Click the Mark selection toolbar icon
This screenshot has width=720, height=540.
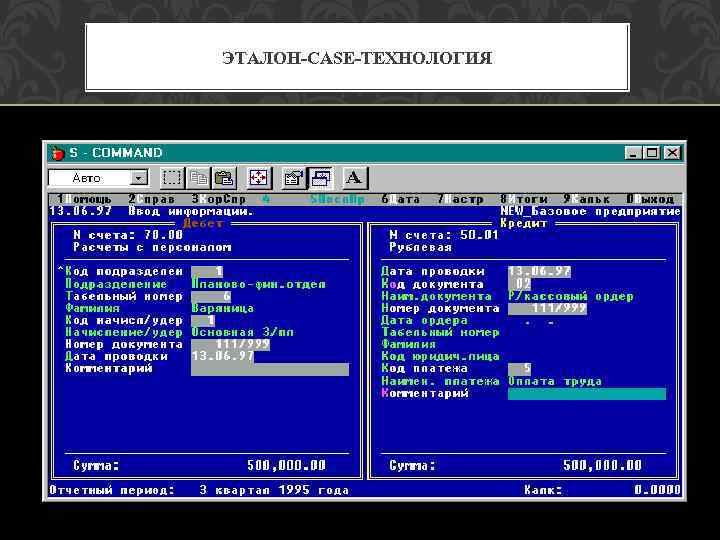pyautogui.click(x=172, y=178)
